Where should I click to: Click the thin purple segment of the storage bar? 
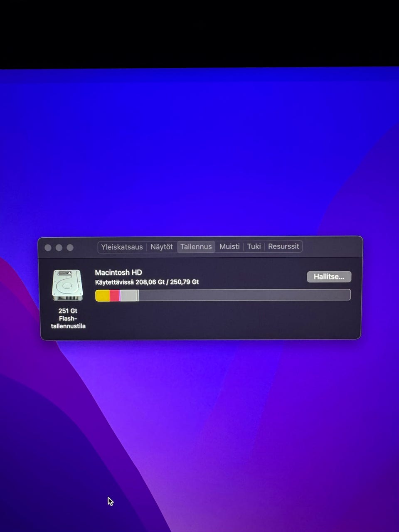(120, 296)
